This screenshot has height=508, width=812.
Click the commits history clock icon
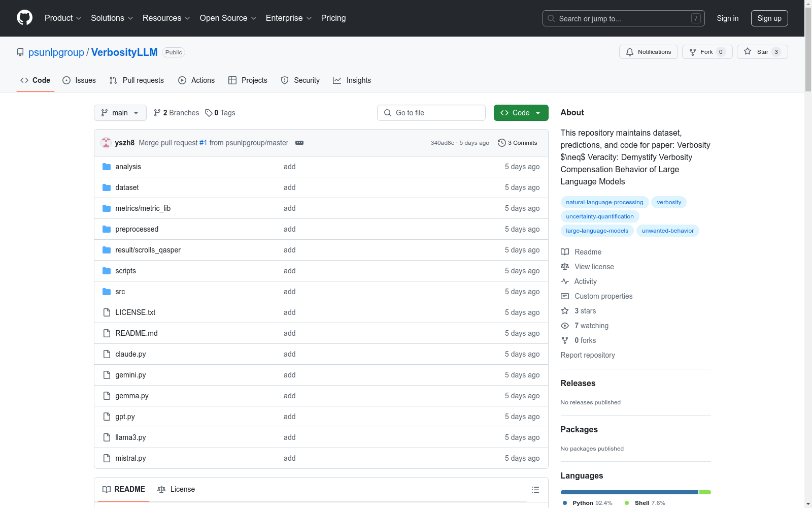click(502, 143)
